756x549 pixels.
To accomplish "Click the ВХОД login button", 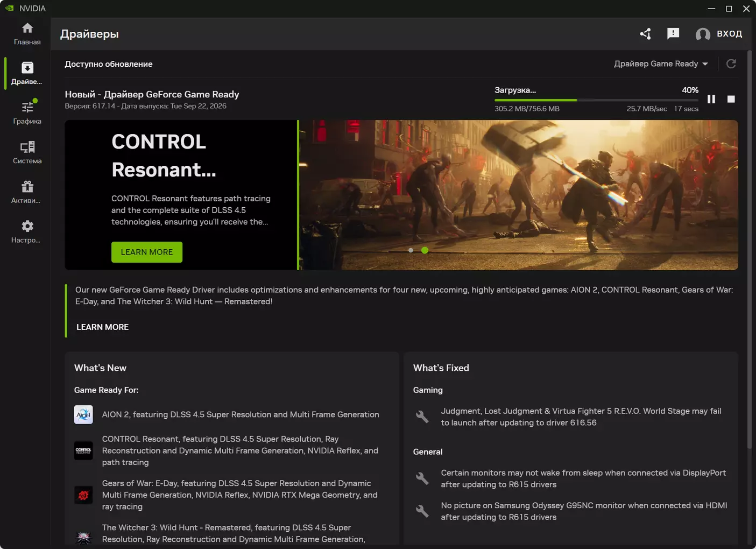I will (x=719, y=34).
